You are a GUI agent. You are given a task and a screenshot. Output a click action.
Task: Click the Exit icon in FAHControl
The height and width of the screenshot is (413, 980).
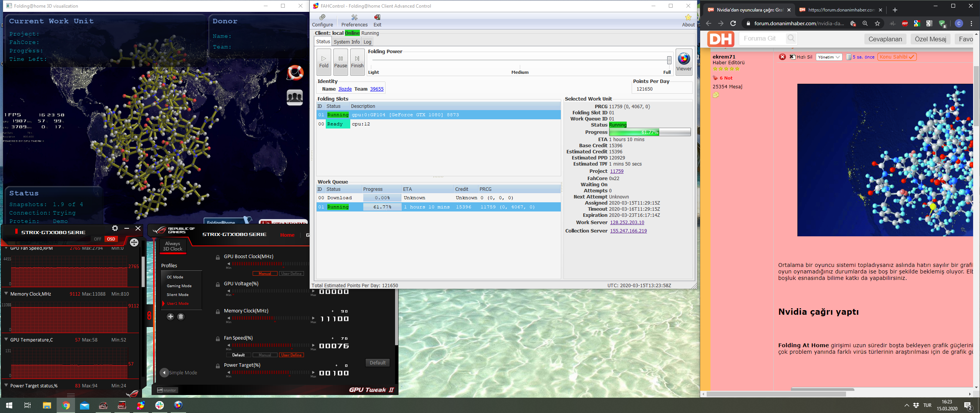[x=377, y=21]
